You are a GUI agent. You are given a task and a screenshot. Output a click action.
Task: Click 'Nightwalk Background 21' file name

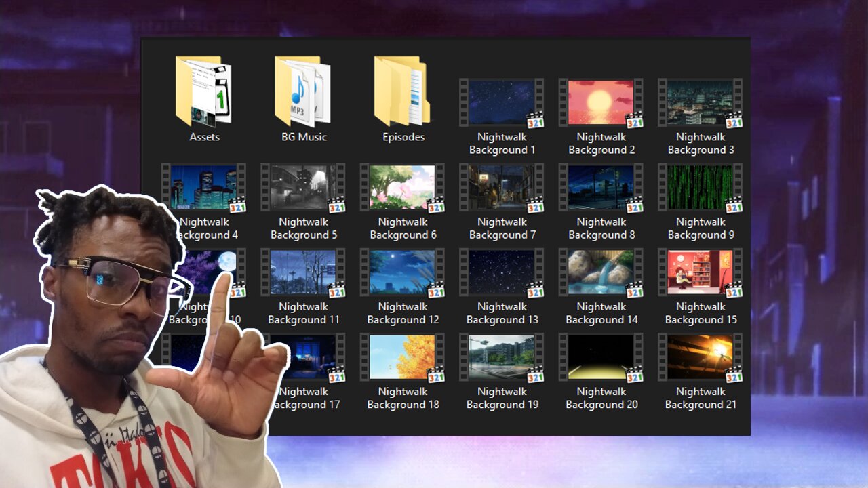click(701, 398)
